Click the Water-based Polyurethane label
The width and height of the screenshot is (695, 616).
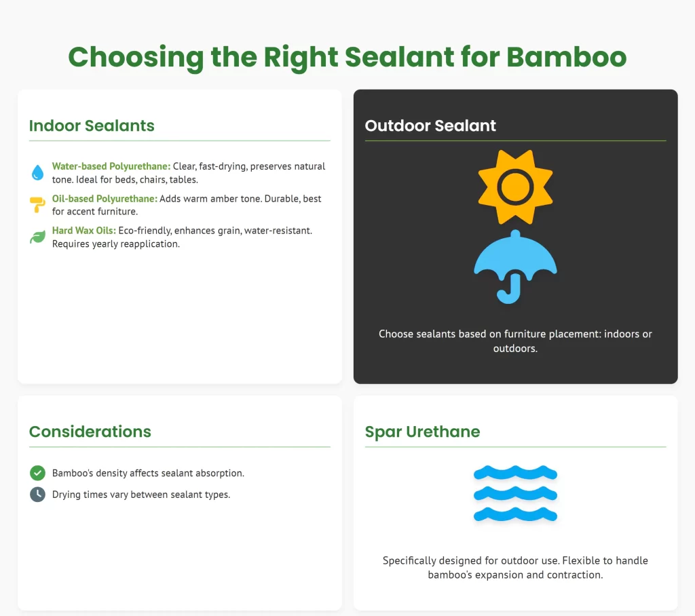click(x=111, y=166)
